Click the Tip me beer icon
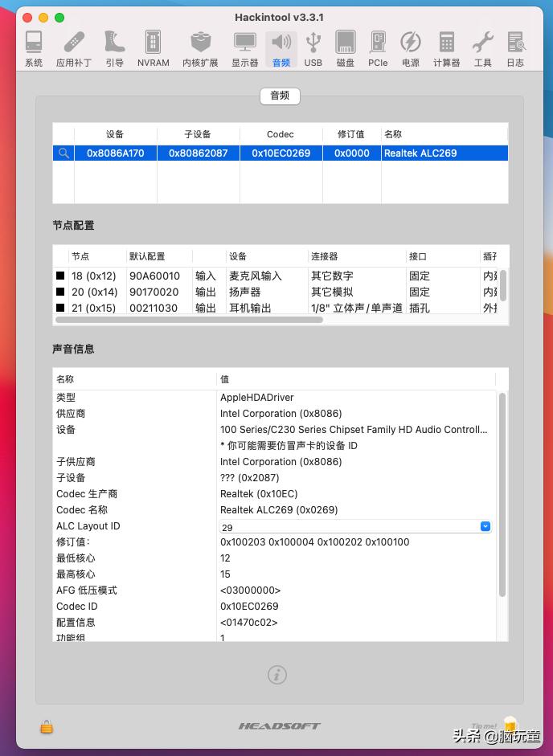The image size is (553, 756). [510, 724]
